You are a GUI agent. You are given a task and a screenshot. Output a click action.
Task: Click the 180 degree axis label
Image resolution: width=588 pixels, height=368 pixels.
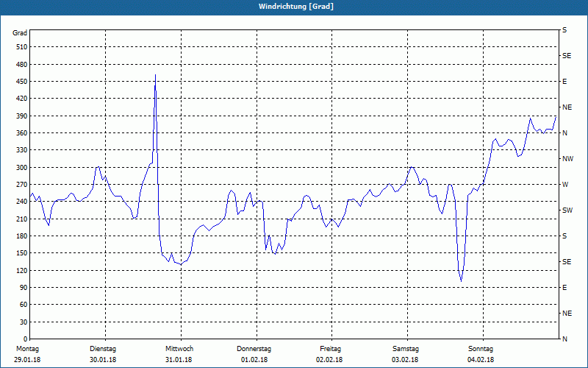(x=22, y=236)
